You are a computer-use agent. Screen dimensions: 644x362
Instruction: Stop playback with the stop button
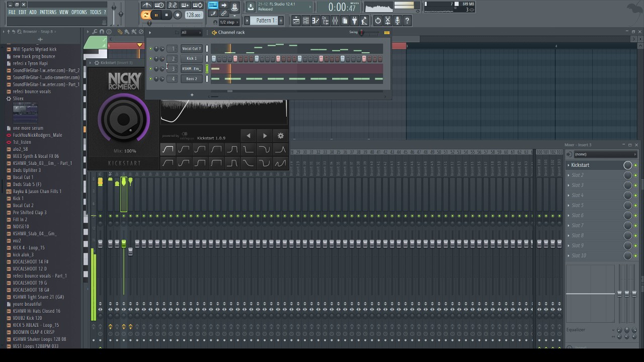coord(167,15)
